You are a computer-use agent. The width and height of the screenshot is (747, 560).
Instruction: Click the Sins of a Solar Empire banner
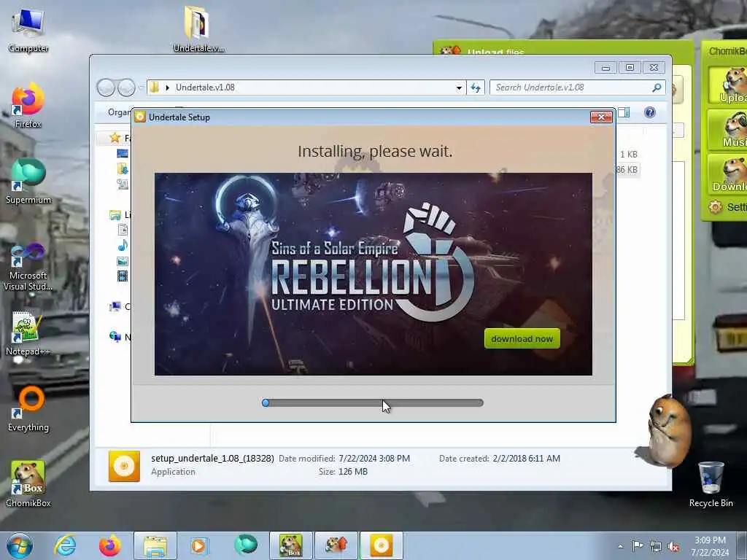[x=373, y=274]
